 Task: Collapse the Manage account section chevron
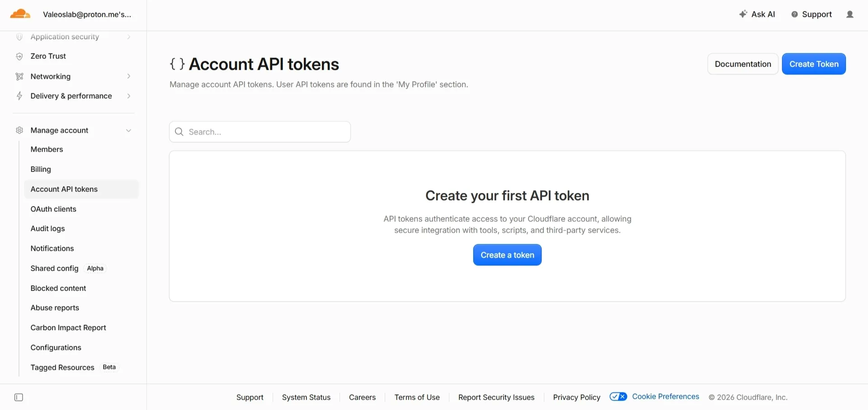click(129, 130)
